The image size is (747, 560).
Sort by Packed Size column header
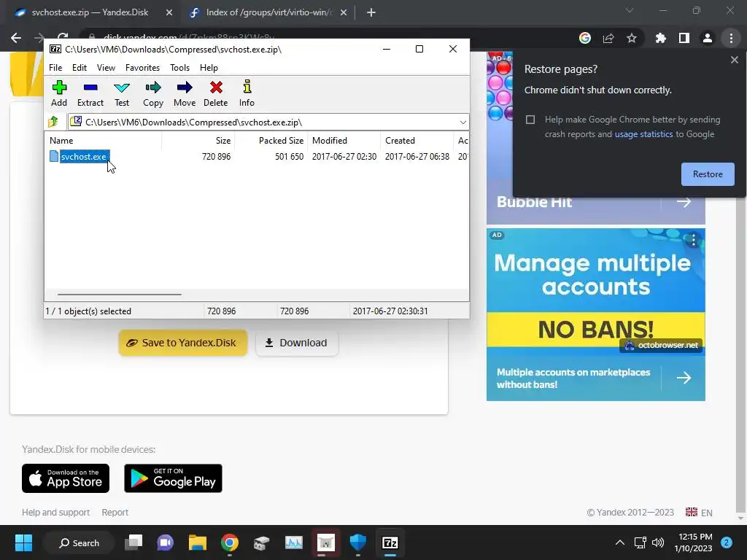[271, 141]
